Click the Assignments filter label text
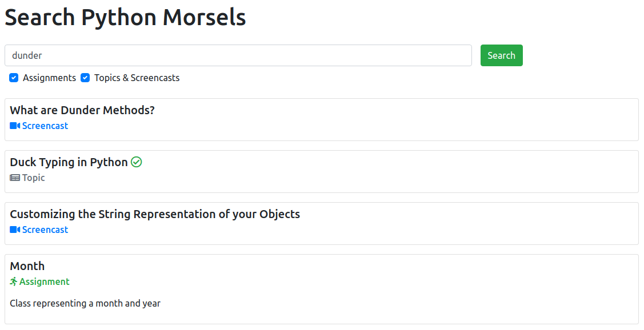 [49, 78]
